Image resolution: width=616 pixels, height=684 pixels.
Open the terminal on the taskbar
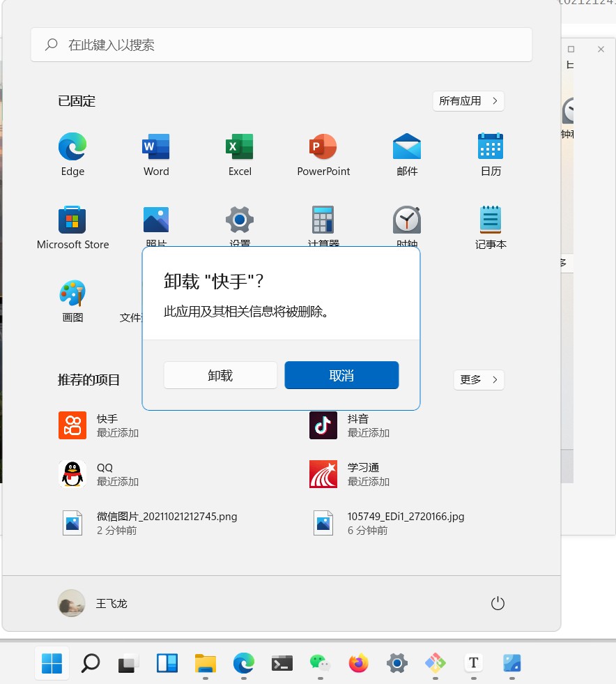[x=282, y=663]
